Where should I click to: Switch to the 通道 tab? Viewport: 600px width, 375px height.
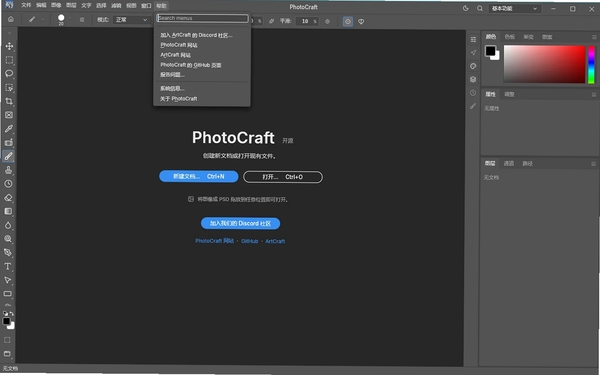tap(509, 163)
